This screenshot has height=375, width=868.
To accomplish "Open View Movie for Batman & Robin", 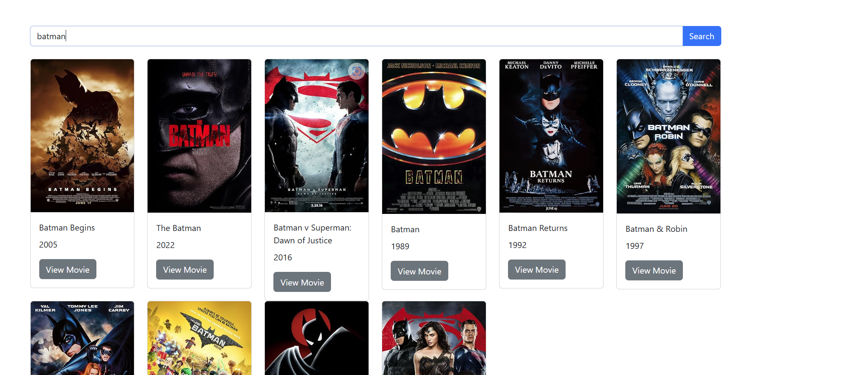I will pos(654,271).
